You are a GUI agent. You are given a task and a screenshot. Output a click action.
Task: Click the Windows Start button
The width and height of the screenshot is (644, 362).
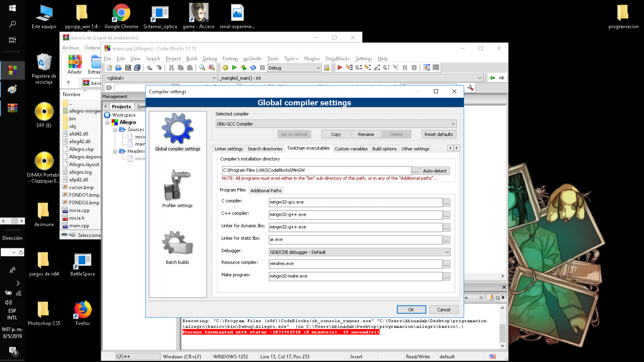point(12,8)
